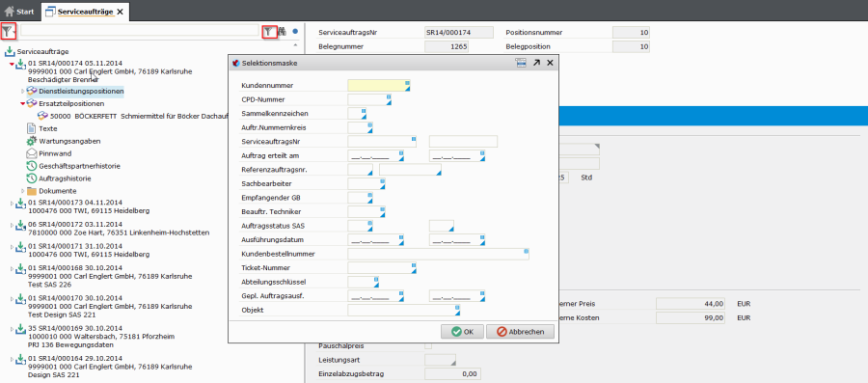Open Auftr.Nummernkreis field lookup
The image size is (868, 383).
tap(369, 130)
